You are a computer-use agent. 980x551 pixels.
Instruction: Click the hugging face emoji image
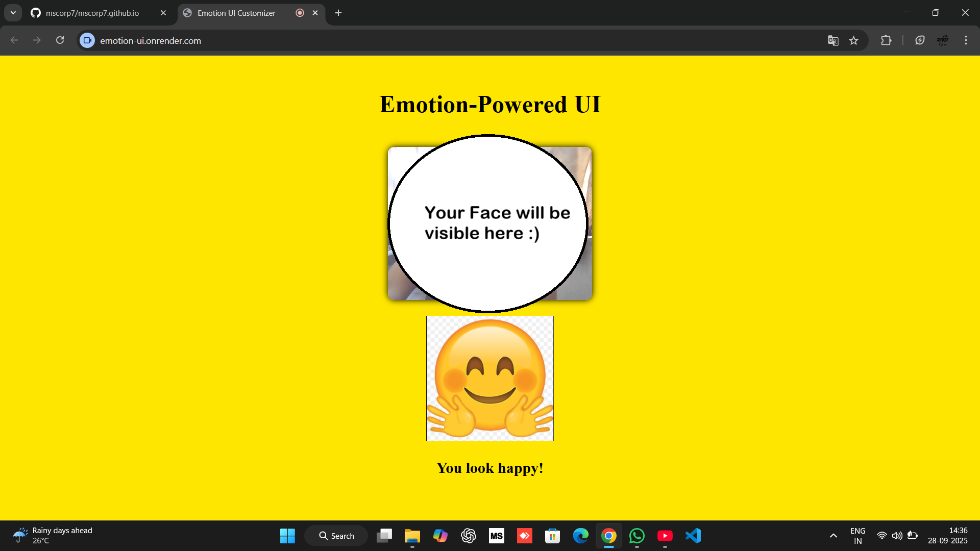[x=489, y=378]
